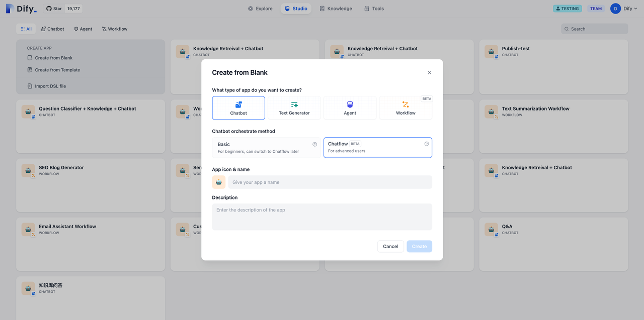The width and height of the screenshot is (644, 320).
Task: Pick the Agent app type
Action: tap(350, 108)
